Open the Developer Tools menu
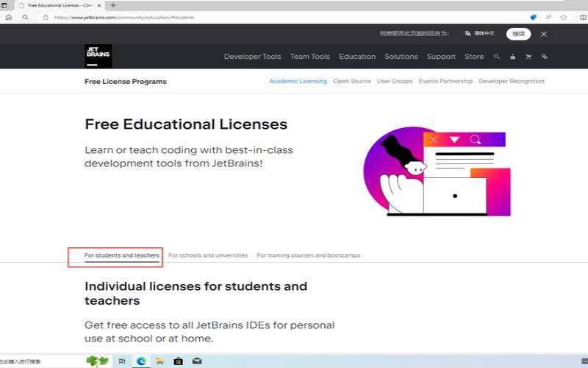The height and width of the screenshot is (368, 588). coord(252,57)
